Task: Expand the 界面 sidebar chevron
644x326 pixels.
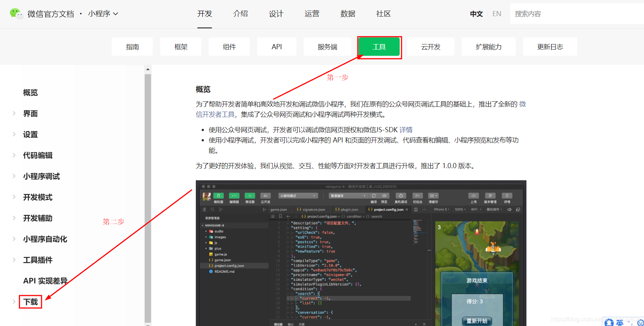Action: (x=14, y=113)
